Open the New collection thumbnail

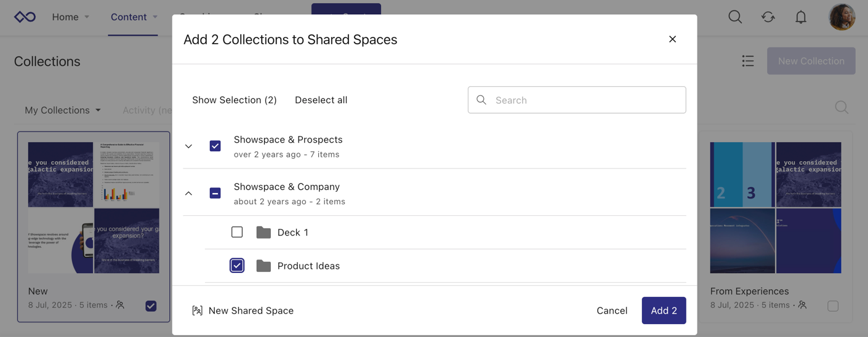[94, 208]
